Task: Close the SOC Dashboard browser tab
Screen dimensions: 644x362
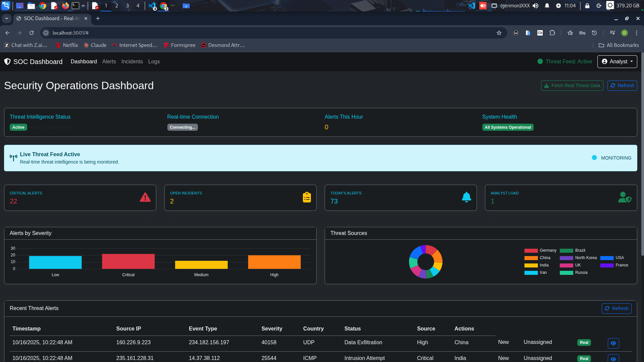Action: [x=86, y=18]
